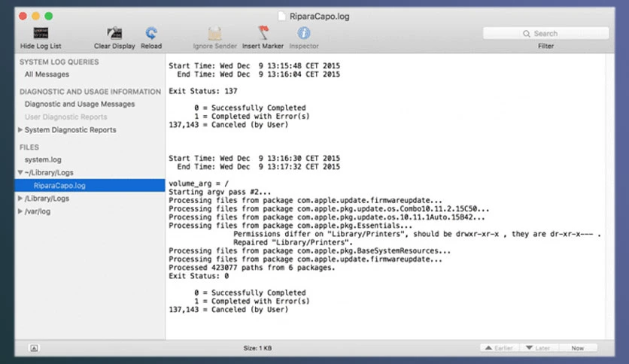Click the /var/log folder label
Screen dimensions: 629x364
pyautogui.click(x=38, y=211)
